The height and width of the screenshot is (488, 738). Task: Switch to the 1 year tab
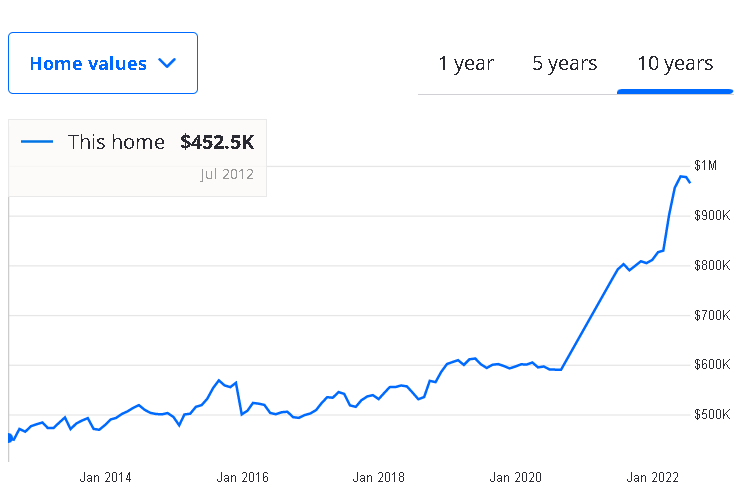tap(466, 64)
